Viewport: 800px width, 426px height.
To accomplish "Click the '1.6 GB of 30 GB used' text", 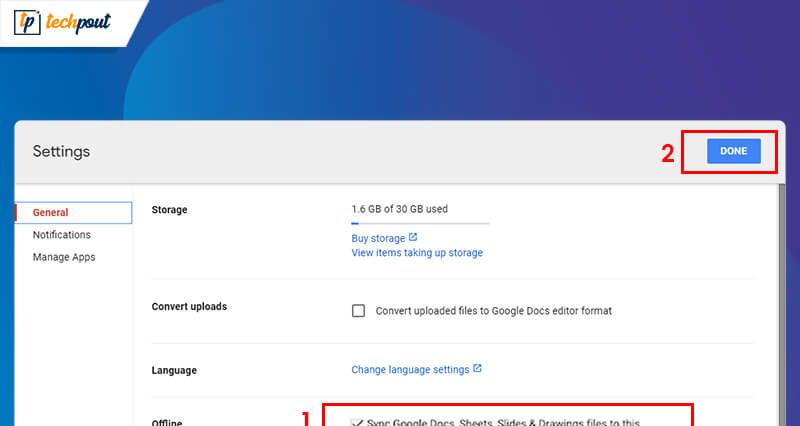I will tap(399, 209).
